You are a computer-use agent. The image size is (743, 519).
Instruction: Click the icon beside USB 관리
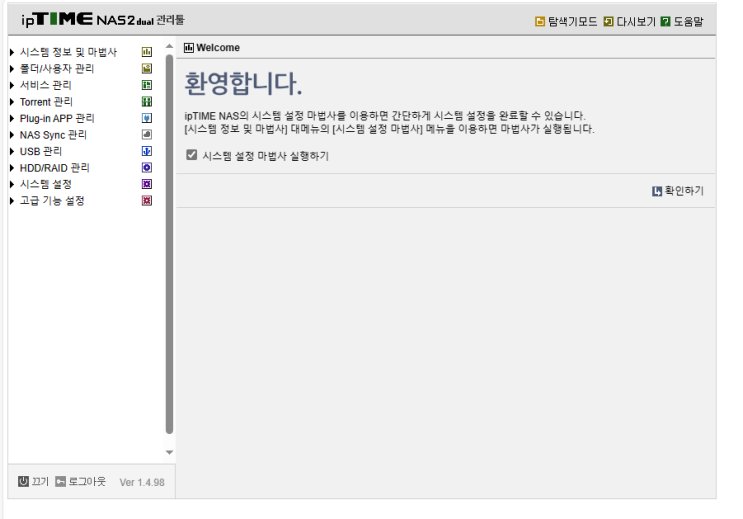(x=147, y=151)
